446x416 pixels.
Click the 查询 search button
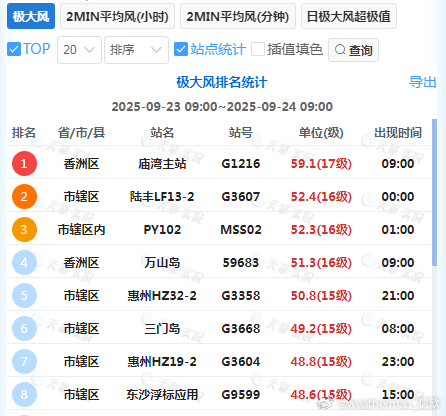tap(353, 50)
